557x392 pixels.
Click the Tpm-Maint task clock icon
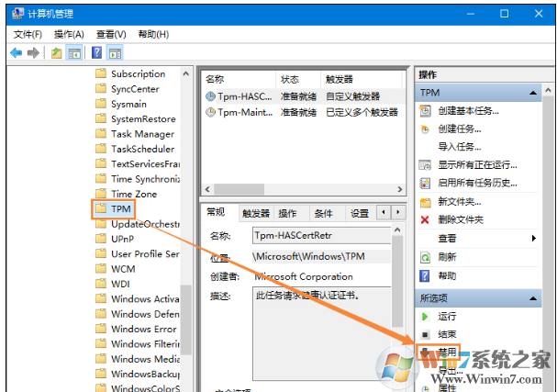pyautogui.click(x=211, y=112)
